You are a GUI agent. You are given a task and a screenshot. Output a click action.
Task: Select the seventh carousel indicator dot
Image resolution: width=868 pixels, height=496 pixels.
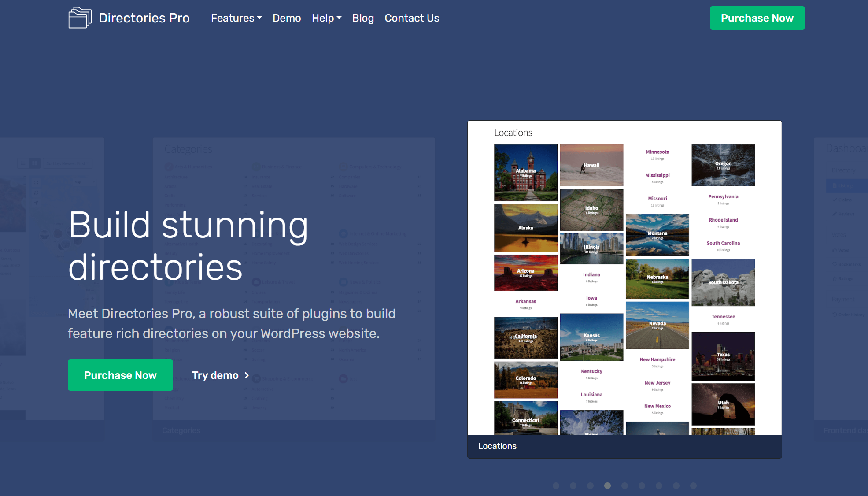(x=659, y=485)
